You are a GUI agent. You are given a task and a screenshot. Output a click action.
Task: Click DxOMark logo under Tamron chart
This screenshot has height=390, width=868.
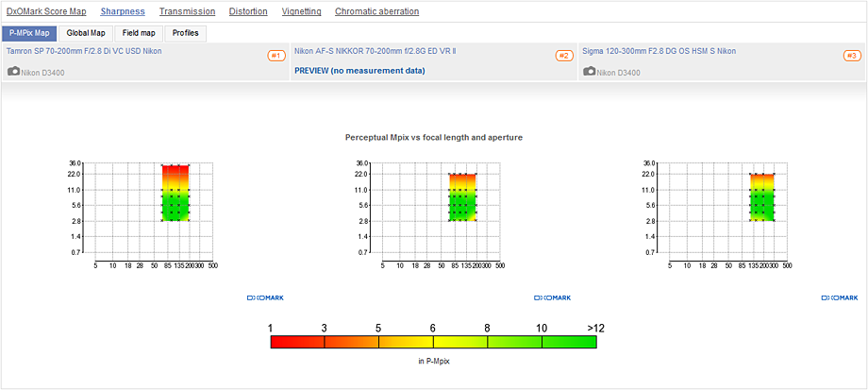point(265,298)
